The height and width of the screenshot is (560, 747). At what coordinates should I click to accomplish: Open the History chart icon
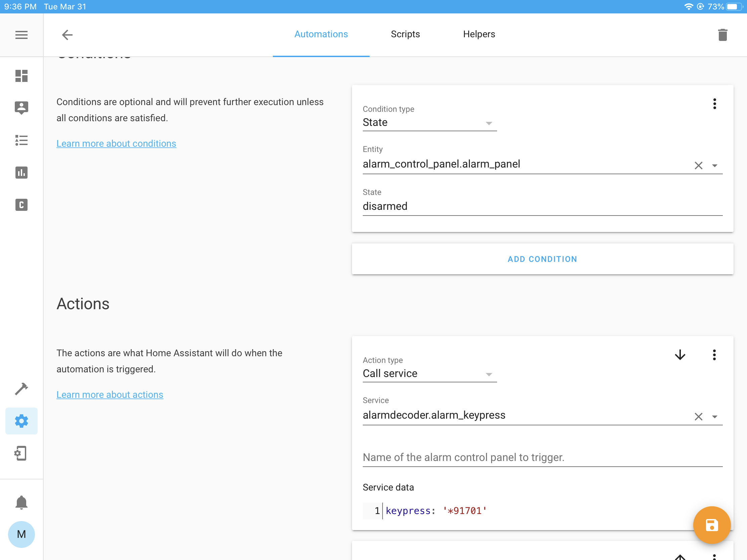(x=21, y=173)
